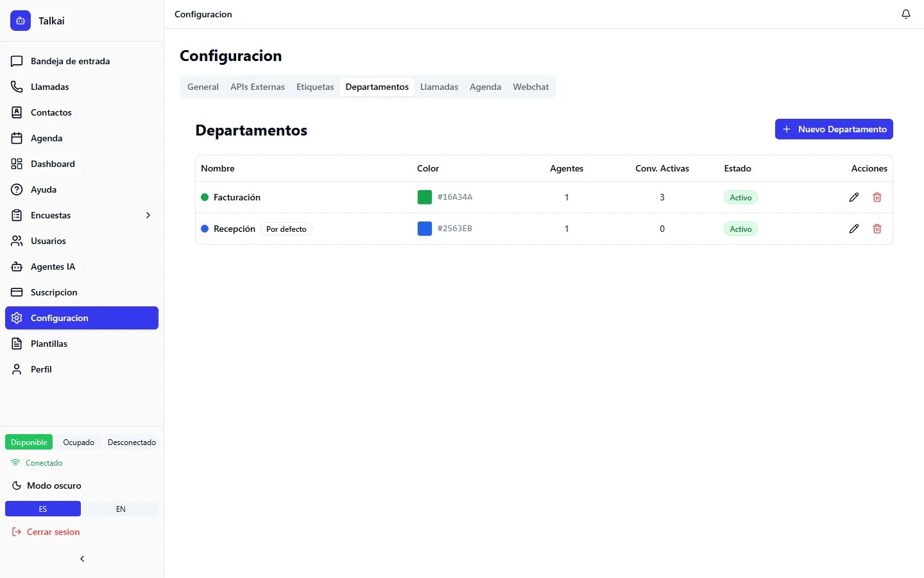Edit the Recepción department with pencil icon
The image size is (924, 578).
click(x=854, y=229)
